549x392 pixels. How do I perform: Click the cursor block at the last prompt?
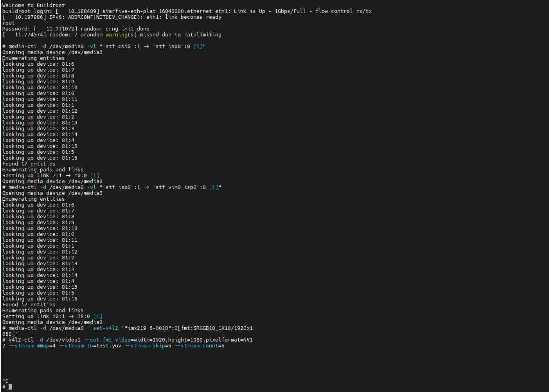(x=10, y=387)
